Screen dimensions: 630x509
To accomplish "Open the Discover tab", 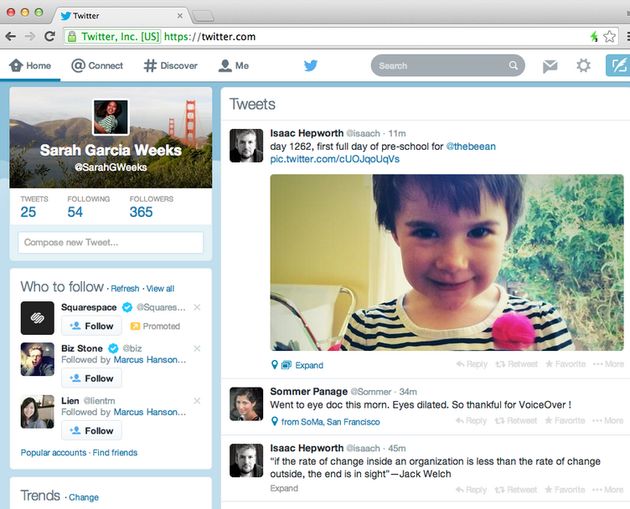I will (x=170, y=66).
